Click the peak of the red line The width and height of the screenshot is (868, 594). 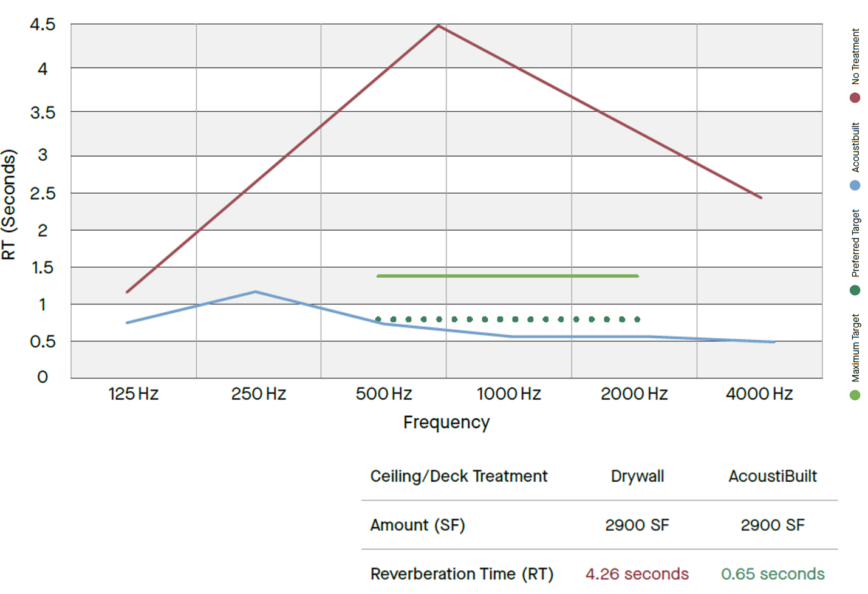pos(438,26)
